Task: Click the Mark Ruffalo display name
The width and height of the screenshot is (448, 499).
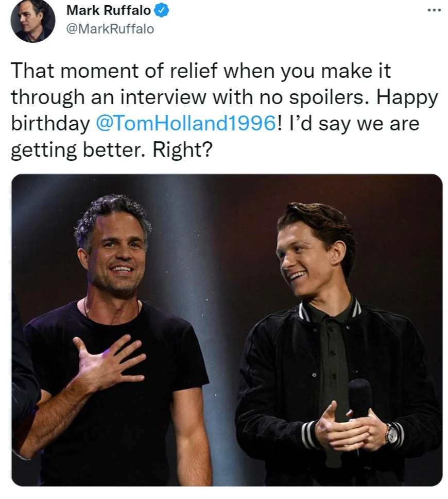Action: pos(108,10)
